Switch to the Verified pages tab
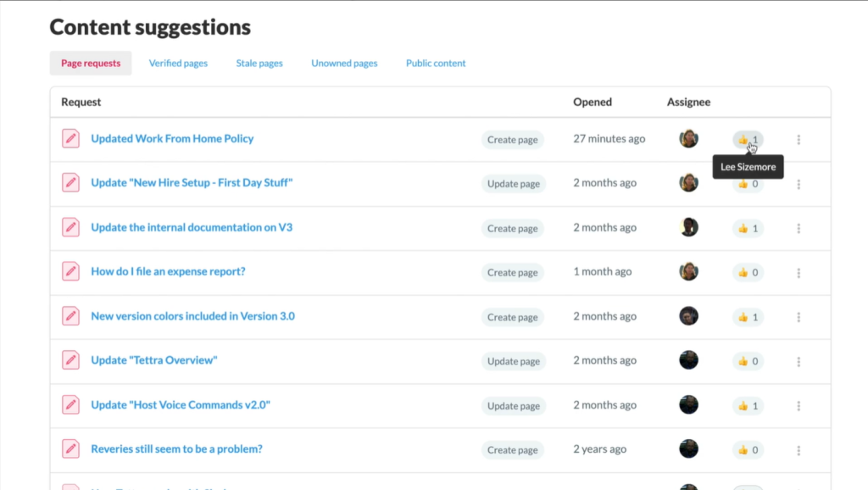This screenshot has width=868, height=490. tap(178, 64)
